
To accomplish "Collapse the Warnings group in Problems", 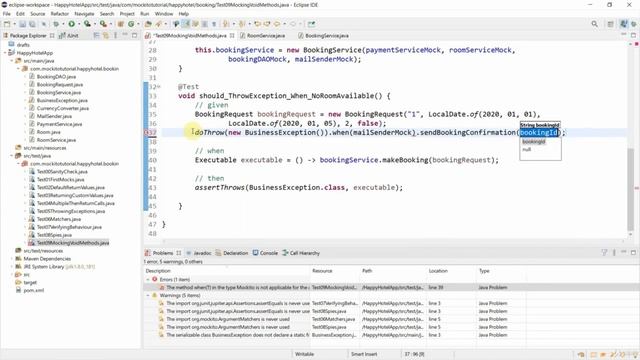I will pos(148,296).
